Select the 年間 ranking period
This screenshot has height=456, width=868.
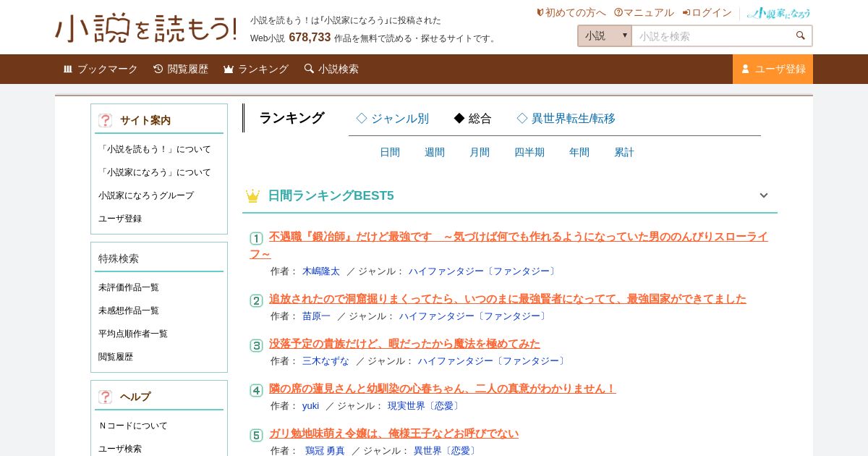579,152
